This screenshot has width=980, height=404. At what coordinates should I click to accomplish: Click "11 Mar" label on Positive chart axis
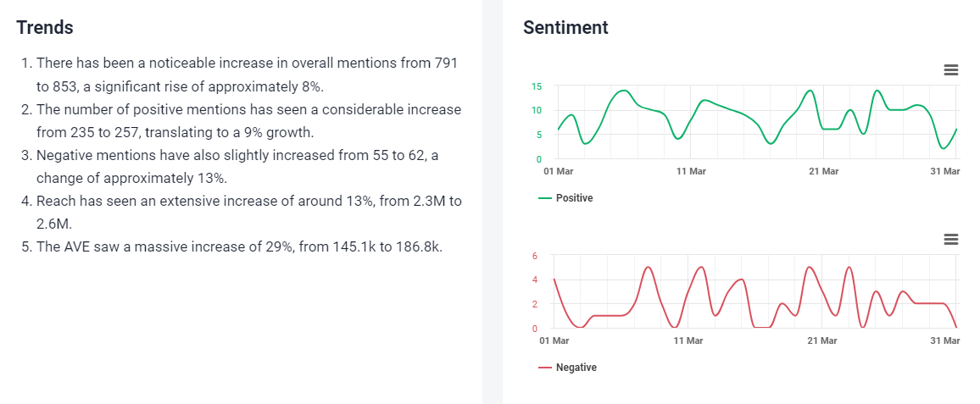tap(691, 171)
